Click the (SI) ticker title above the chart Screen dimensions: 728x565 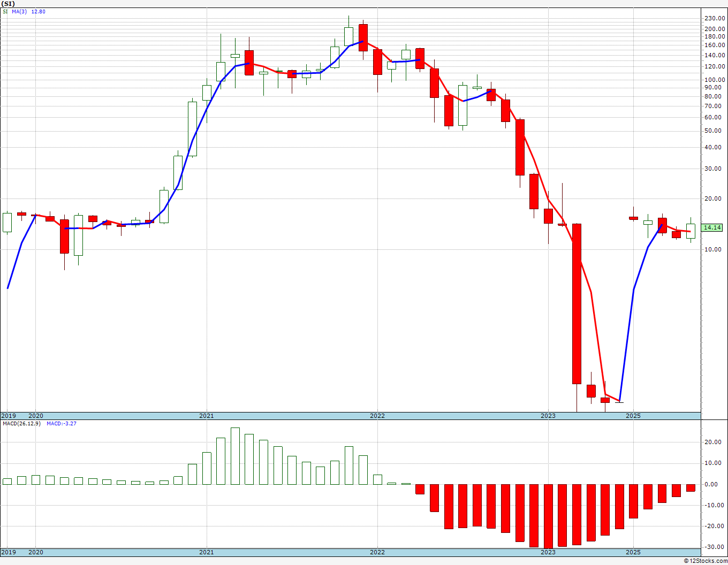click(9, 3)
